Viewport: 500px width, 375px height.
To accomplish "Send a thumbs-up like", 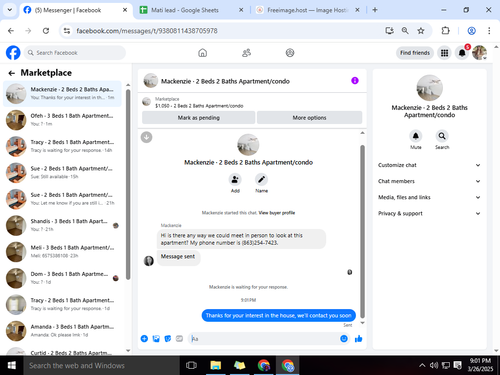I will tap(359, 339).
